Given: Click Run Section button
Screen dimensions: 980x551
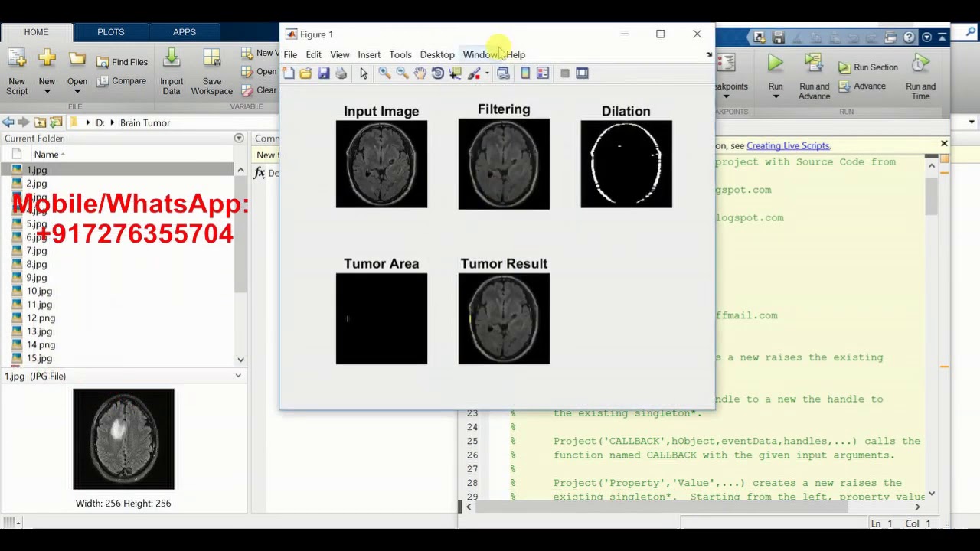Looking at the screenshot, I should coord(867,67).
